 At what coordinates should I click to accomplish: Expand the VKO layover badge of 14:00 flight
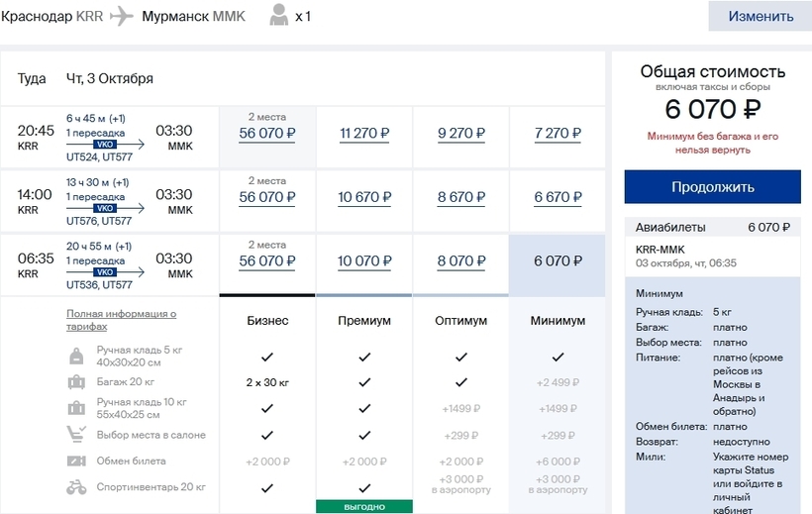click(x=105, y=209)
